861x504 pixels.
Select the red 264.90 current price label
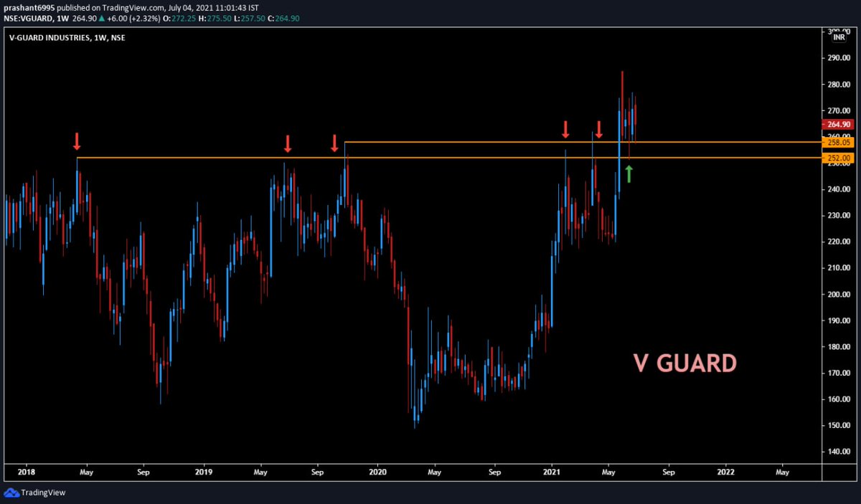pos(837,123)
